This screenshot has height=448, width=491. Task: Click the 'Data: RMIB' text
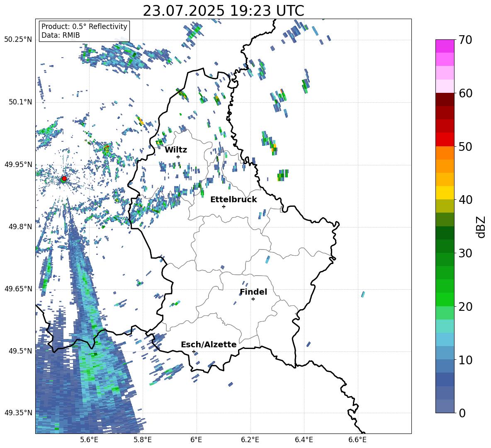61,35
